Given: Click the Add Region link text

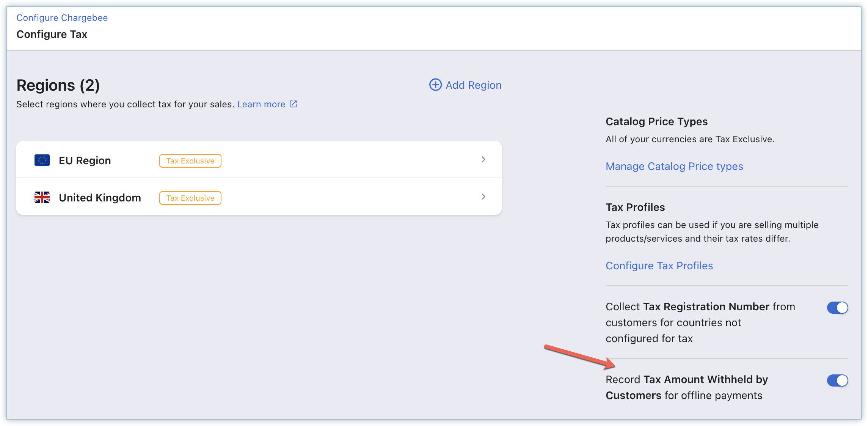Looking at the screenshot, I should pyautogui.click(x=473, y=85).
